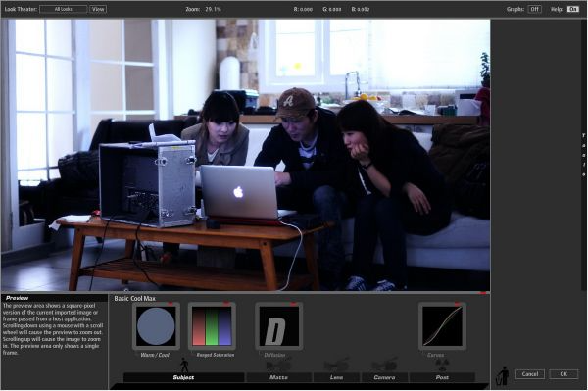Toggle Help On switch
This screenshot has width=588, height=391.
coord(572,9)
